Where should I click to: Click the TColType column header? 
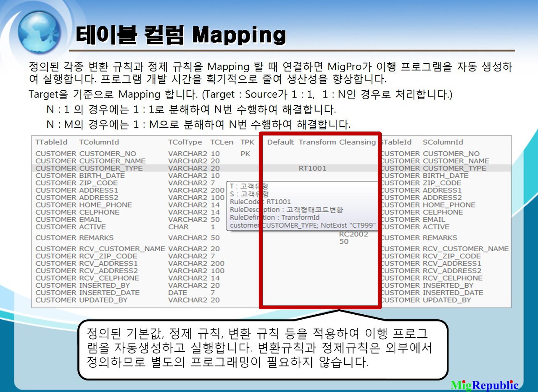tap(185, 142)
